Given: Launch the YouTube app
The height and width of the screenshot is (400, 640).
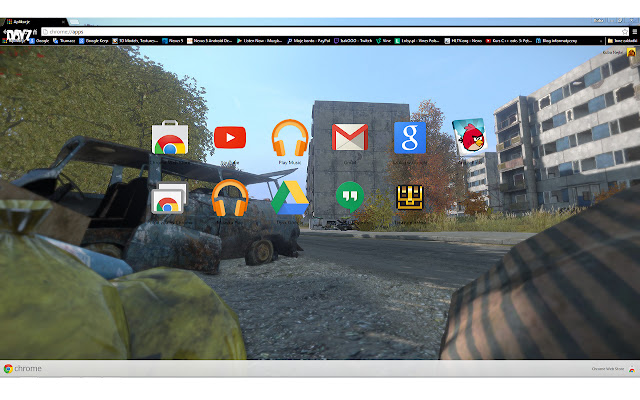Looking at the screenshot, I should (230, 138).
